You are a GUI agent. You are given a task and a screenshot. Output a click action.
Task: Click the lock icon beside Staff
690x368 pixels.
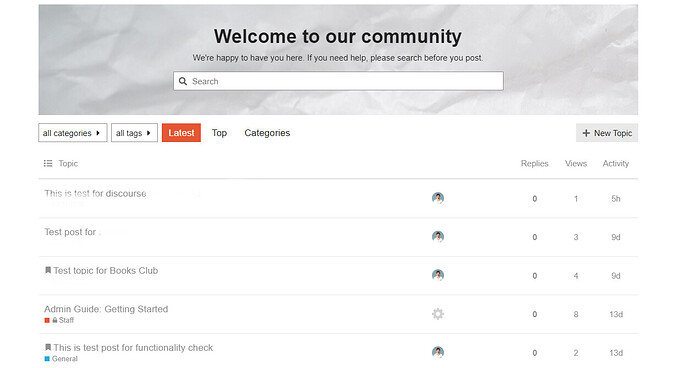click(x=55, y=320)
